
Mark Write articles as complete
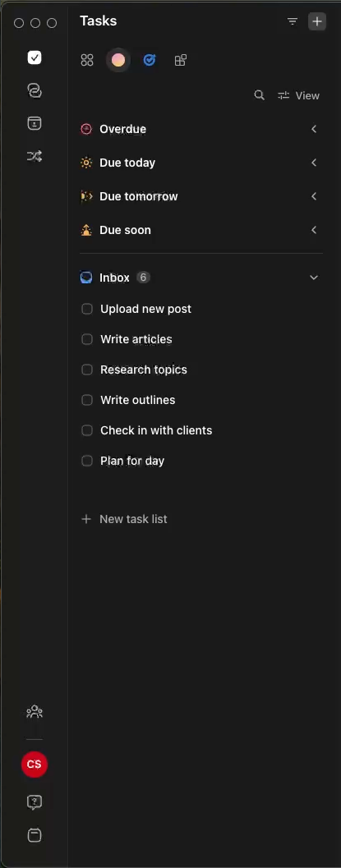point(87,339)
